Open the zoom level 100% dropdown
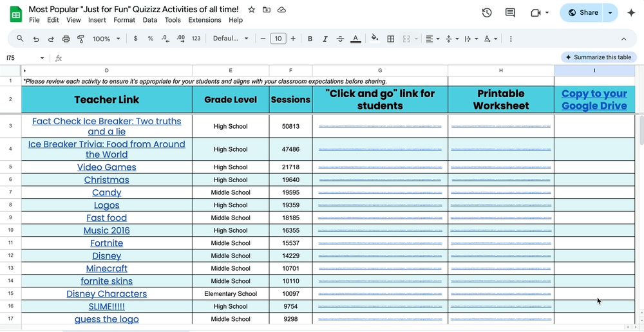644x332 pixels. tap(106, 39)
